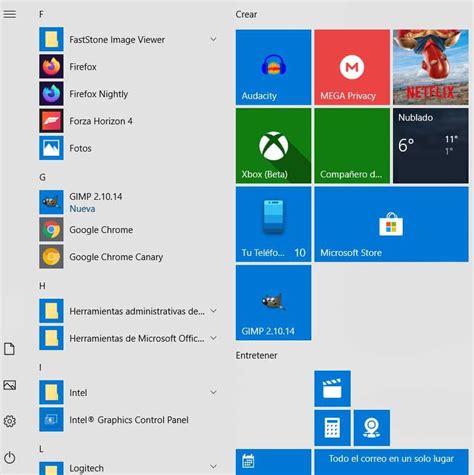Click the GIMP 2.10.14 icon in app list
The height and width of the screenshot is (475, 474).
pyautogui.click(x=51, y=202)
